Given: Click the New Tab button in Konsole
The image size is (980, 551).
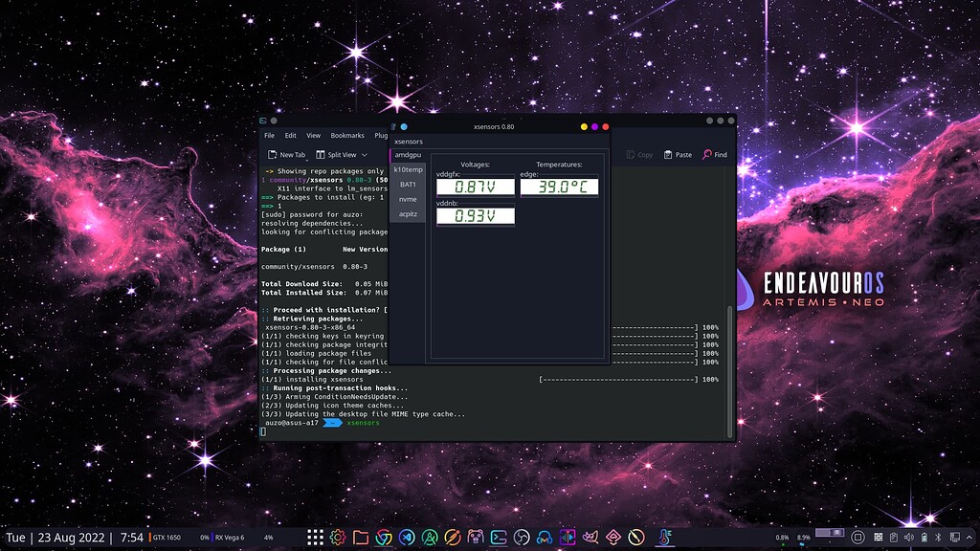Looking at the screenshot, I should (x=284, y=154).
